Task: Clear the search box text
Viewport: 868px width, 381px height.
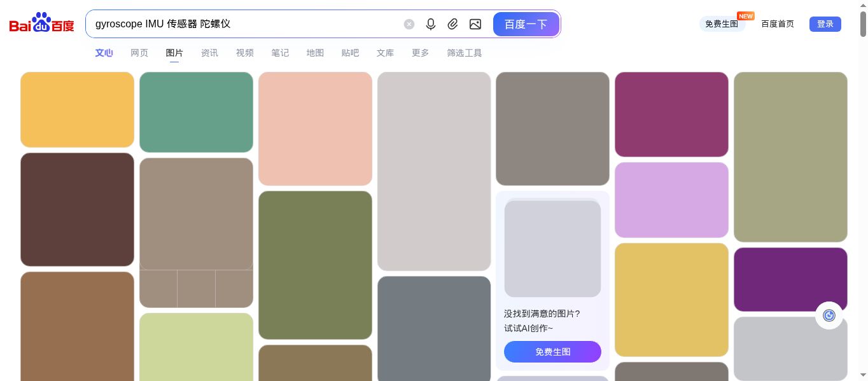Action: [409, 24]
